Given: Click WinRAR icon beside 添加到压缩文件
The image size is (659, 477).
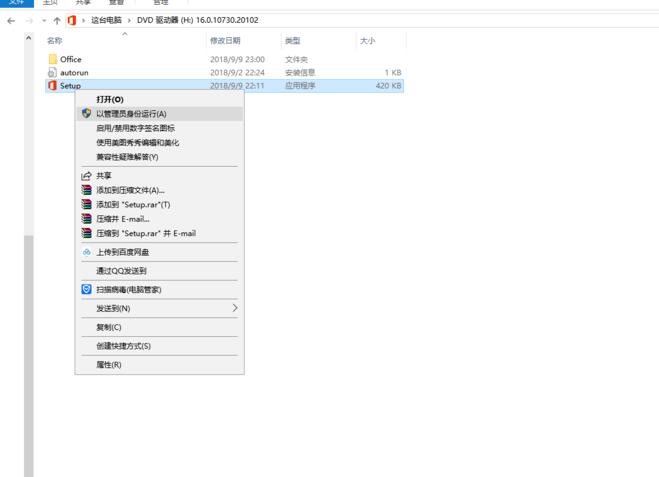Looking at the screenshot, I should pos(87,190).
